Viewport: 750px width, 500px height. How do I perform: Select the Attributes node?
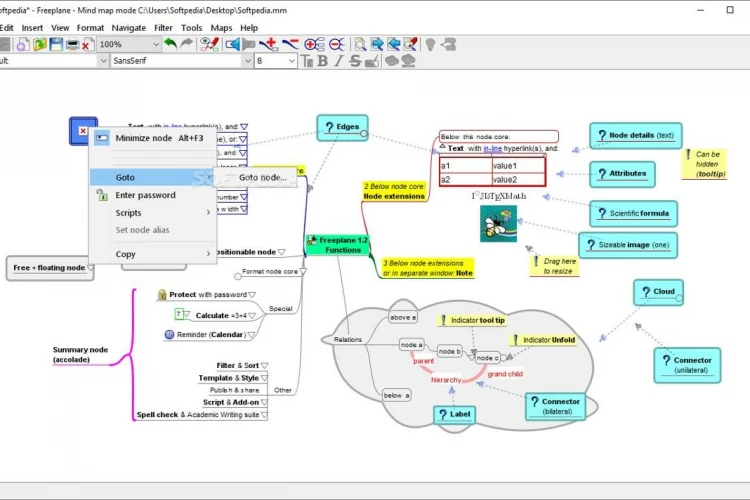pos(622,174)
